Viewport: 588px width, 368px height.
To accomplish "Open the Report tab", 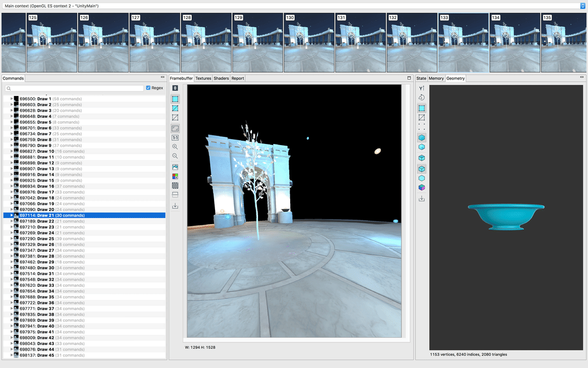I will coord(238,79).
